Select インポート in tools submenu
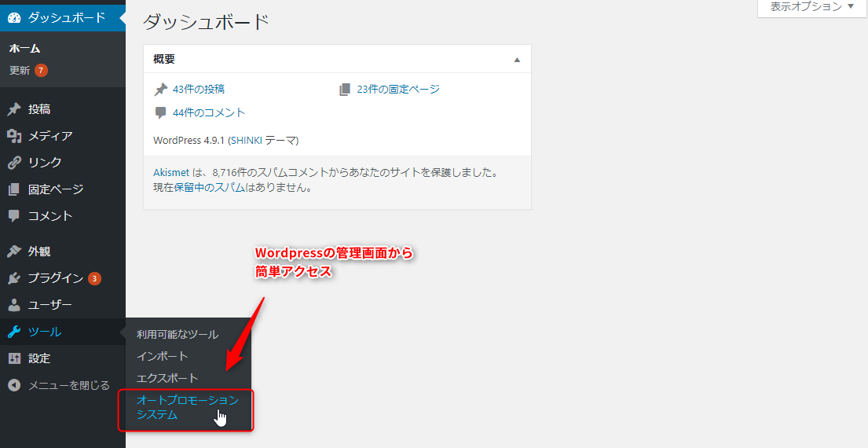The width and height of the screenshot is (868, 448). click(162, 356)
